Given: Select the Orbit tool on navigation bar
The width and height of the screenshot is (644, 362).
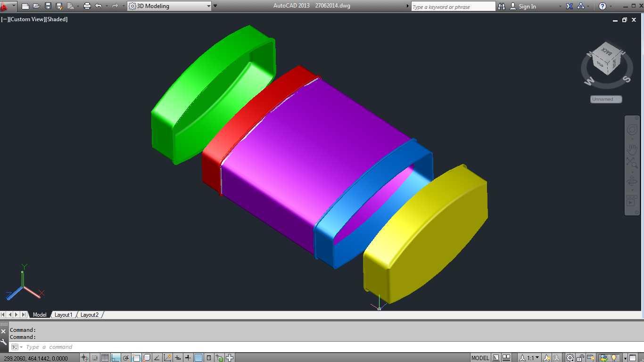Looking at the screenshot, I should 632,181.
